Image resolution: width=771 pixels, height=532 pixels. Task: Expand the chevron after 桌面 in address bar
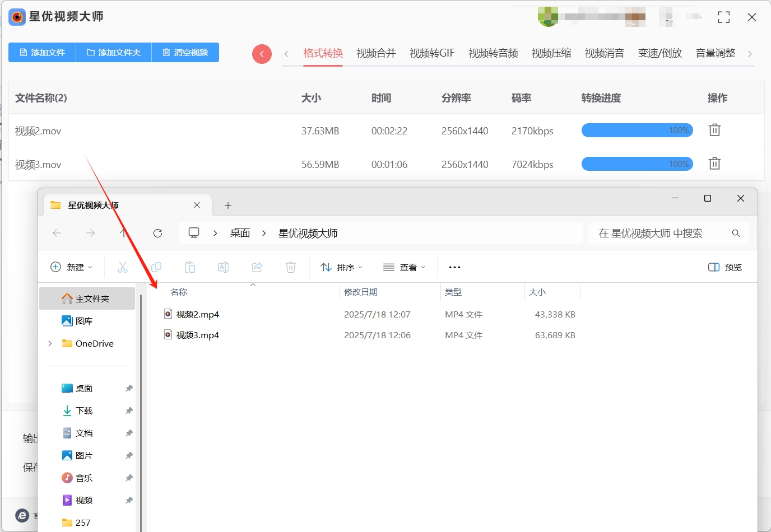(x=263, y=233)
